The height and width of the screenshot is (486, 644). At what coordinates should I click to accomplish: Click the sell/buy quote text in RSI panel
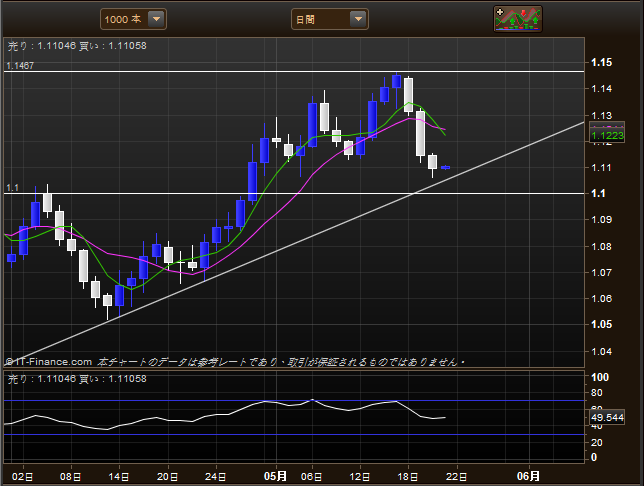click(x=77, y=379)
